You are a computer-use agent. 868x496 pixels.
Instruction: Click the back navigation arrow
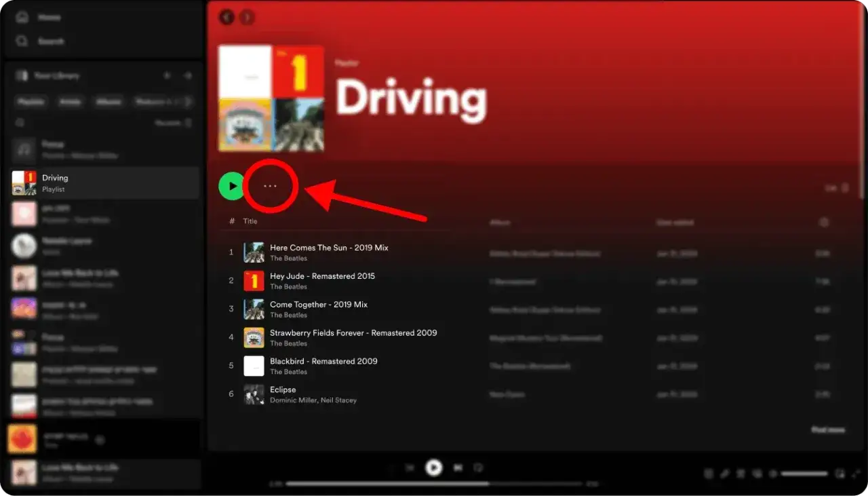coord(226,18)
